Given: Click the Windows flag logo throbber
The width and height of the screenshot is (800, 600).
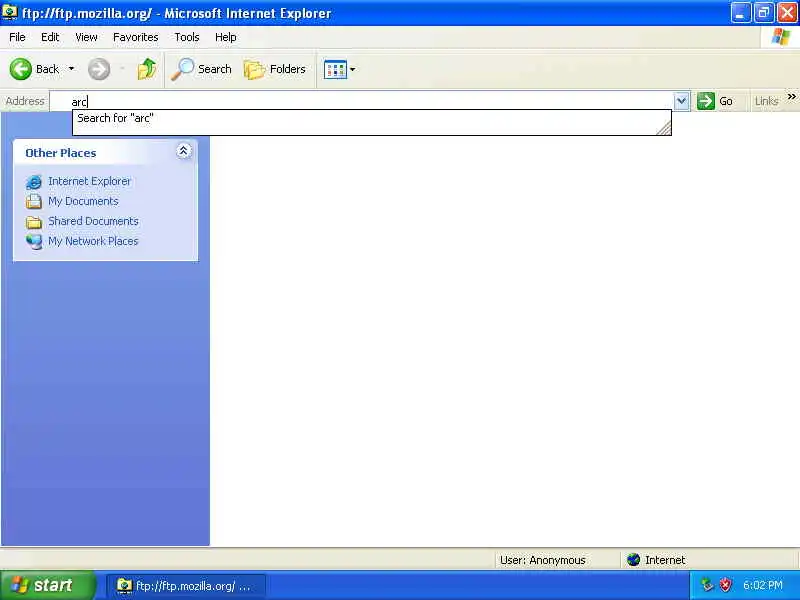Looking at the screenshot, I should coord(781,37).
